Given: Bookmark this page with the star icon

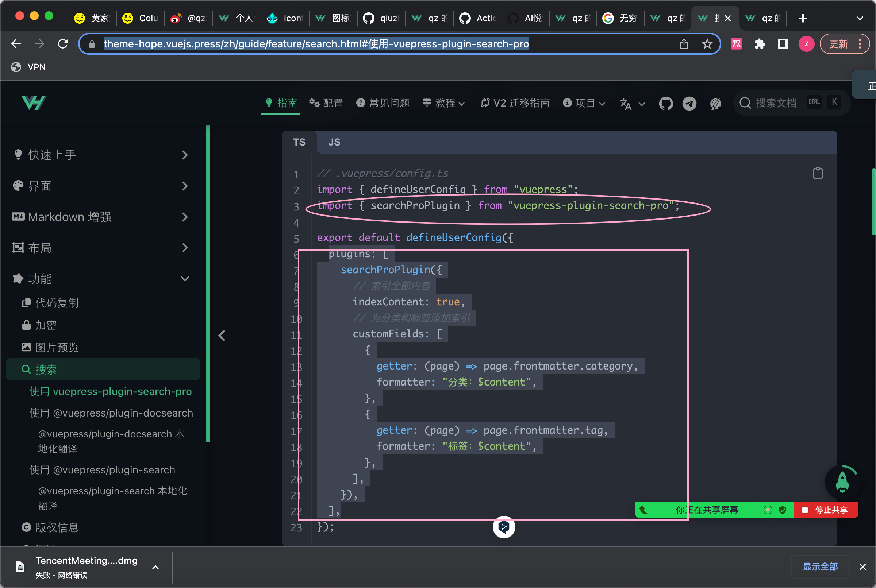Looking at the screenshot, I should click(x=707, y=44).
